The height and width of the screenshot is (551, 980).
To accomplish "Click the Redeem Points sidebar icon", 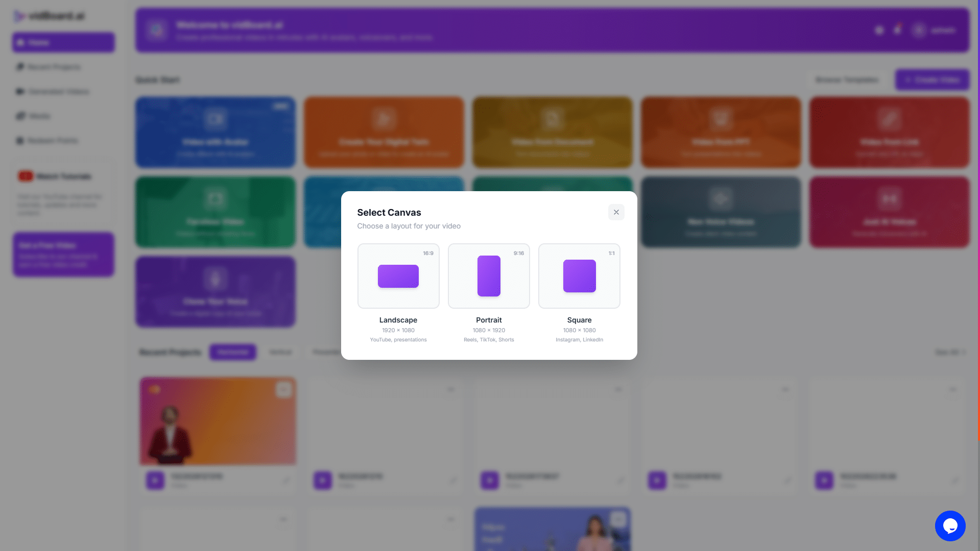I will coord(19,141).
